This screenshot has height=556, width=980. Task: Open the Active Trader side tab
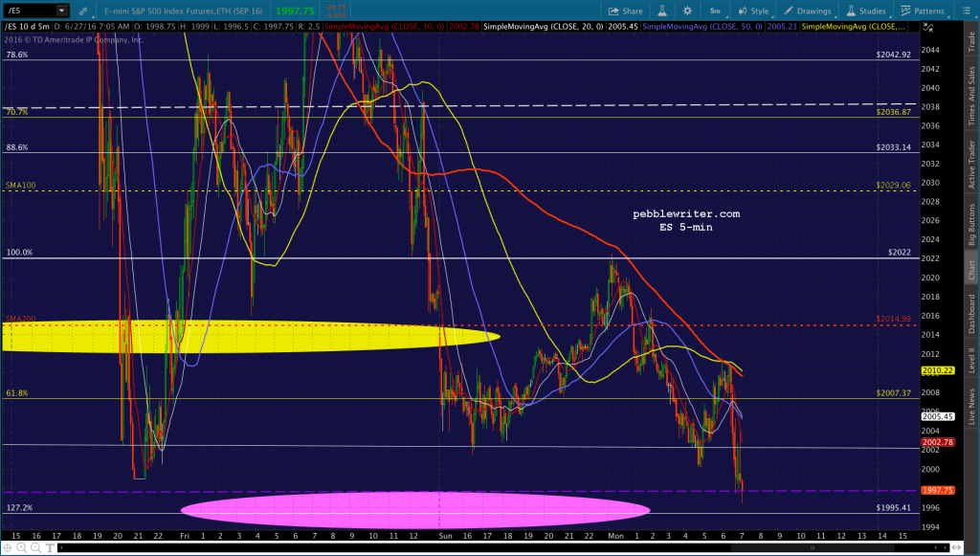pos(971,165)
